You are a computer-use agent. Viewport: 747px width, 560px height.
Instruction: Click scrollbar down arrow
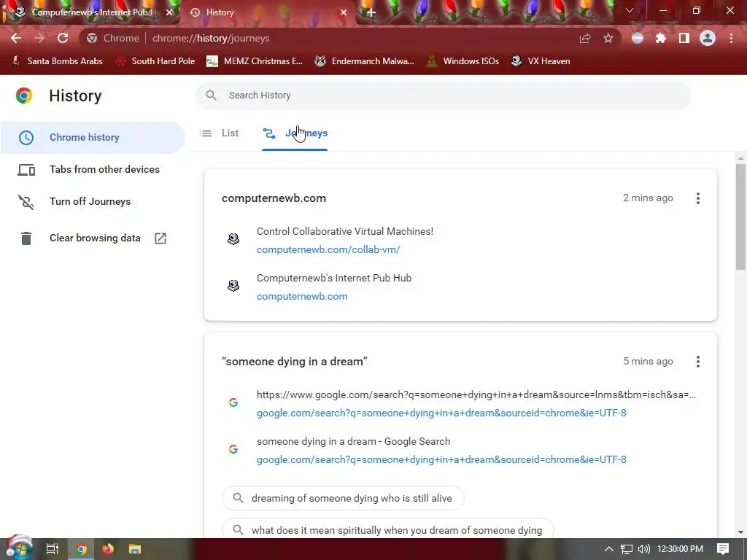pos(740,532)
